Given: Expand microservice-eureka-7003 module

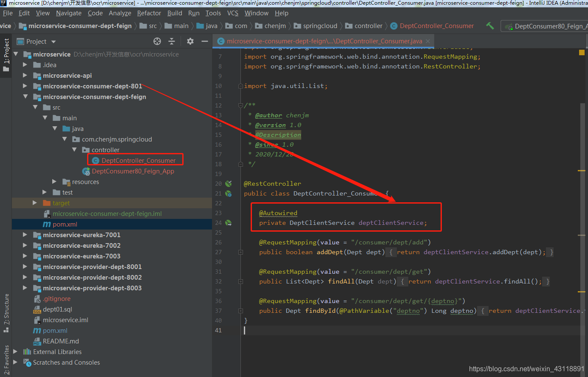Looking at the screenshot, I should 25,256.
